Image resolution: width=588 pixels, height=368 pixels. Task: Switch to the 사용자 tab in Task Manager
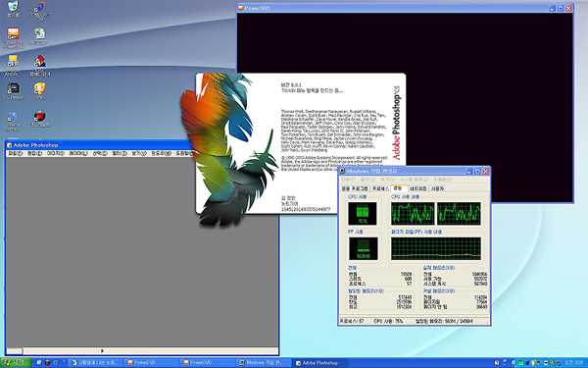[x=437, y=188]
